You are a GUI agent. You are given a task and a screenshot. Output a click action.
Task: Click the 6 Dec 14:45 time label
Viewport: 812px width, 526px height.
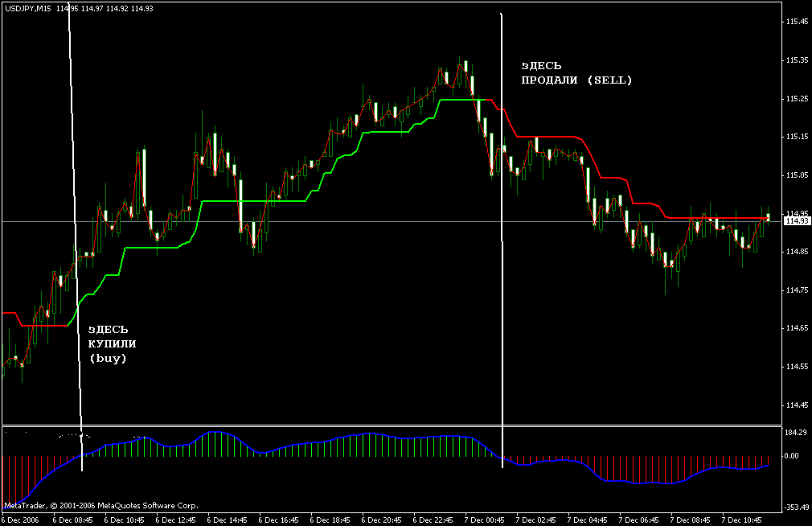(x=228, y=520)
